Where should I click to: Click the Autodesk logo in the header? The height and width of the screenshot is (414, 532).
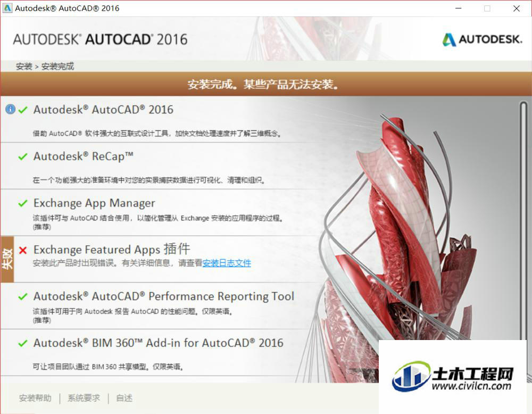(482, 39)
